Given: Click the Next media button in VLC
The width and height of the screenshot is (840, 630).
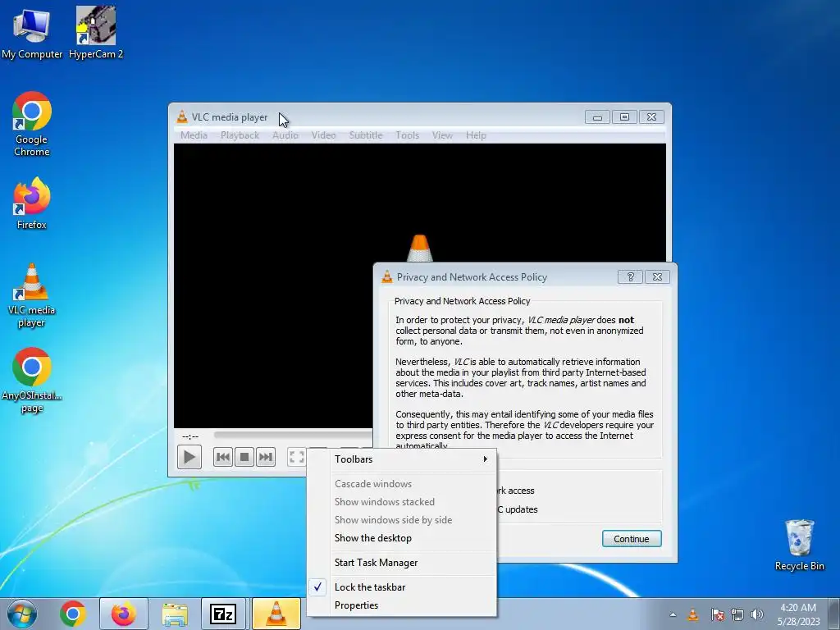Looking at the screenshot, I should [x=266, y=457].
